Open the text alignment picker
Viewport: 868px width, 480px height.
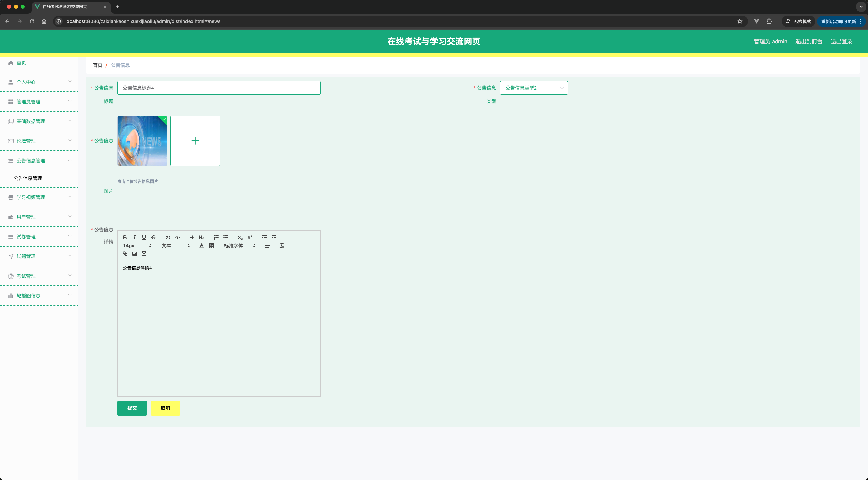267,246
